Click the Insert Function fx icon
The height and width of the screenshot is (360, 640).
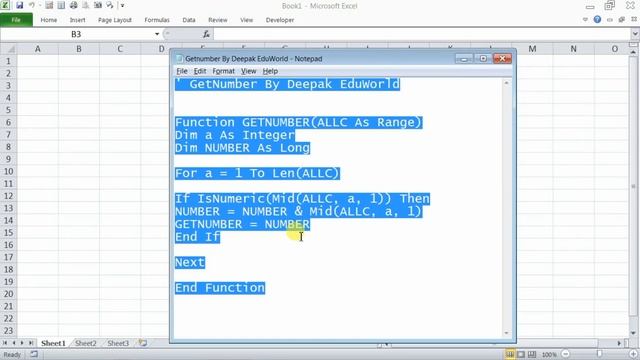pos(207,34)
